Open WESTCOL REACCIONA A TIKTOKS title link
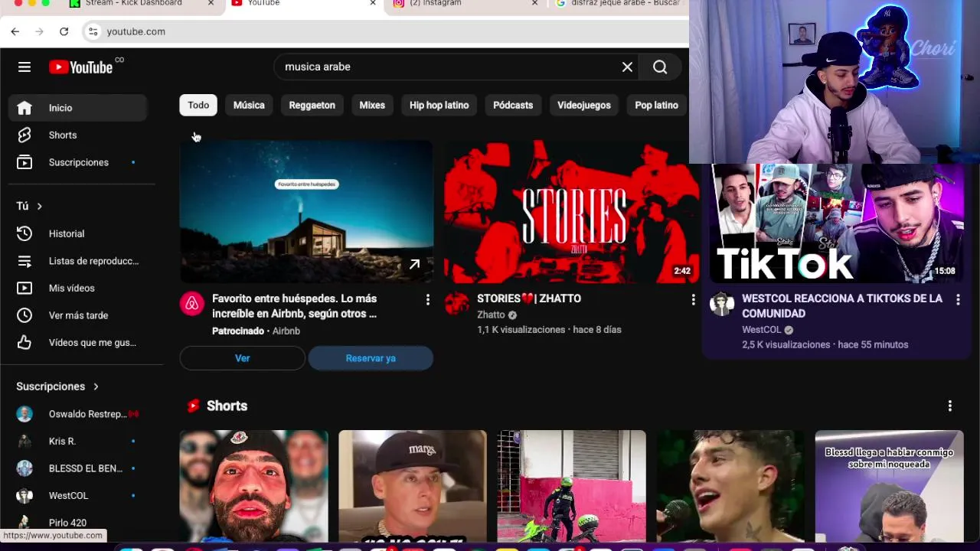 [842, 305]
